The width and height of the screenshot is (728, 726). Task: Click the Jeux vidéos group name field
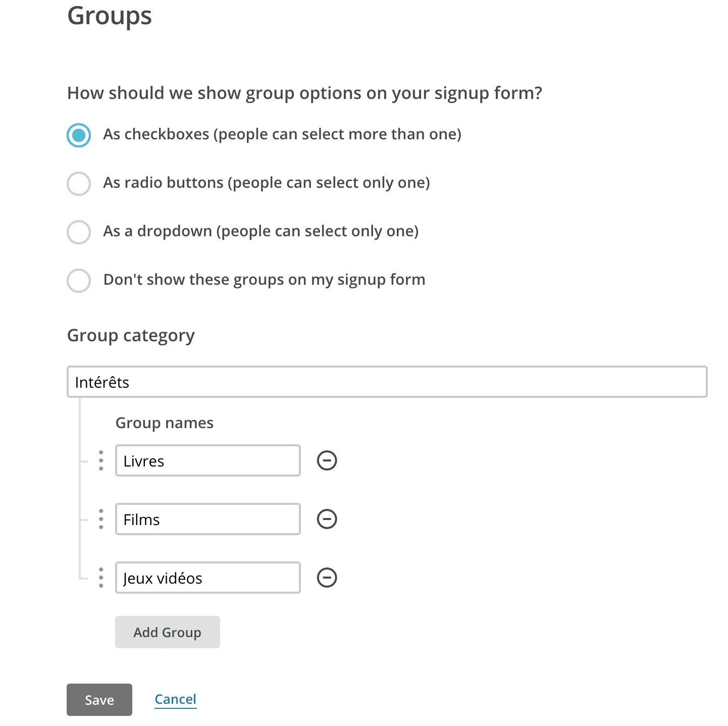point(207,577)
